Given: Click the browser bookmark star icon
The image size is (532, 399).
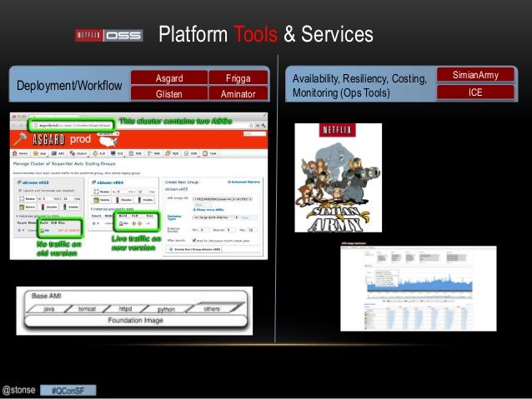Looking at the screenshot, I should click(252, 126).
